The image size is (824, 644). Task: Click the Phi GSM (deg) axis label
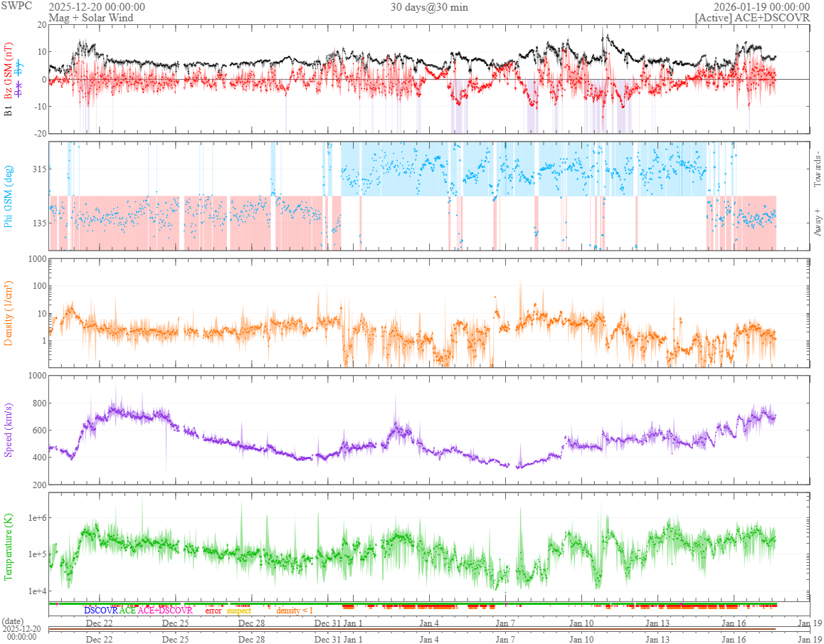click(x=9, y=197)
